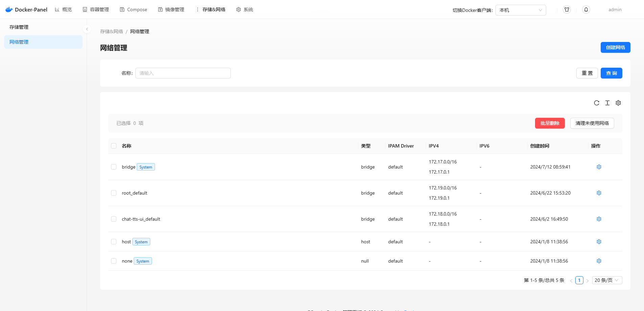Click the notification bell icon
The width and height of the screenshot is (644, 311).
586,10
